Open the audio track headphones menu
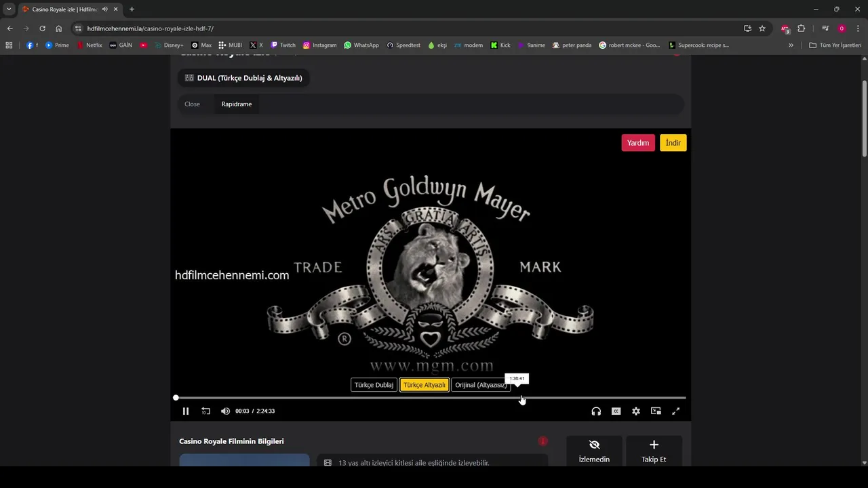 596,411
